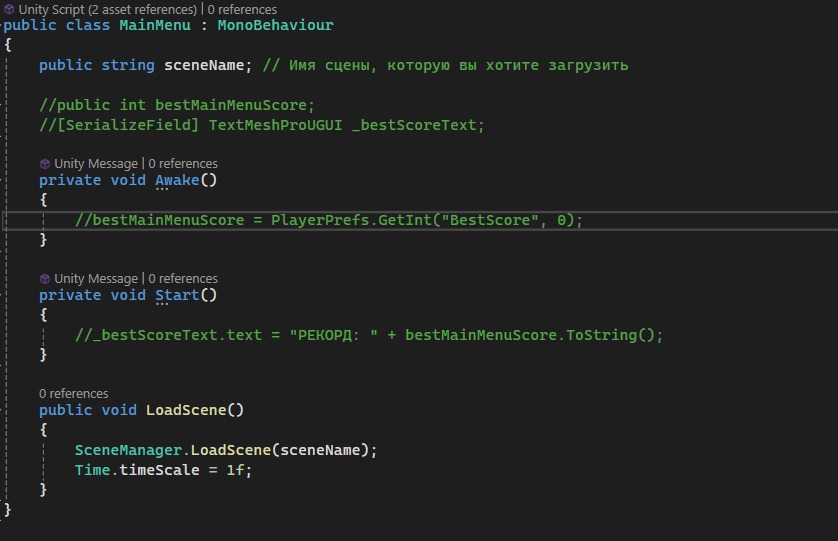The image size is (838, 541).
Task: Open '0 references' link above Awake method
Action: [183, 164]
